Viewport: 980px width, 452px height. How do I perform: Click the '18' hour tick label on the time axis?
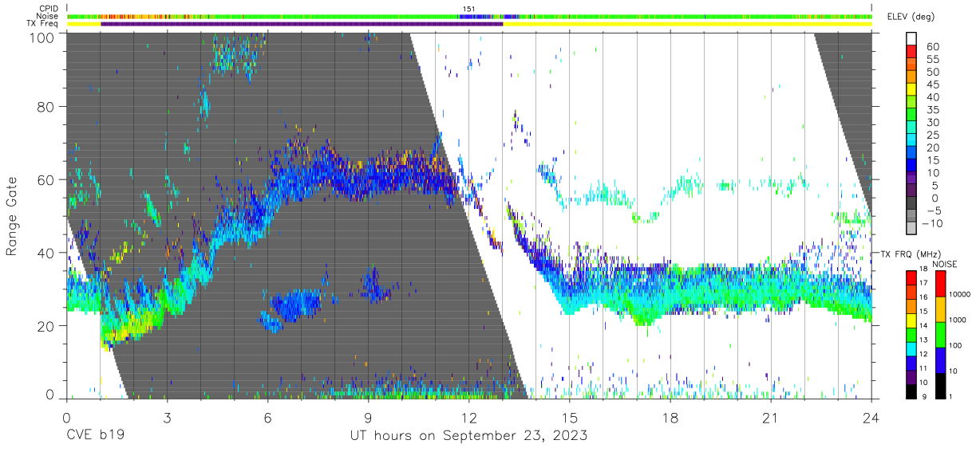pyautogui.click(x=670, y=418)
